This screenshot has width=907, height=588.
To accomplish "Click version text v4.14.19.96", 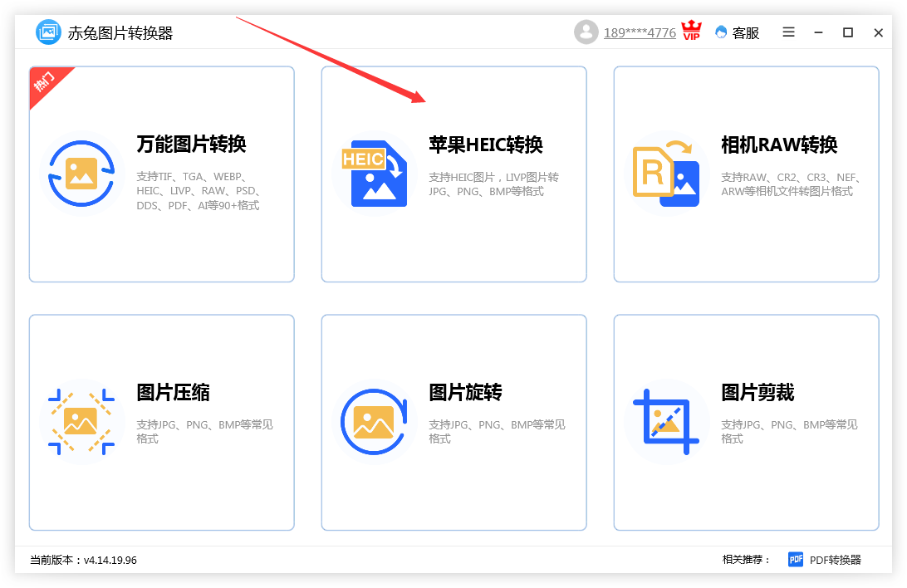I will 110,560.
